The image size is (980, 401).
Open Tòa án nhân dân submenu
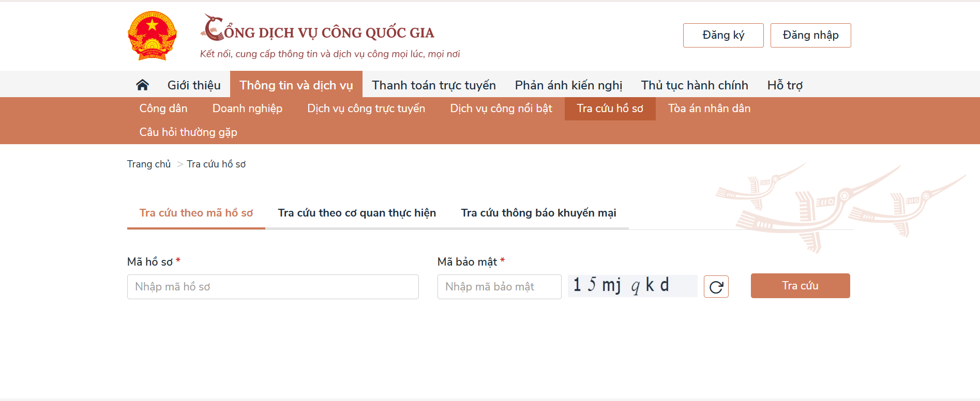click(709, 109)
